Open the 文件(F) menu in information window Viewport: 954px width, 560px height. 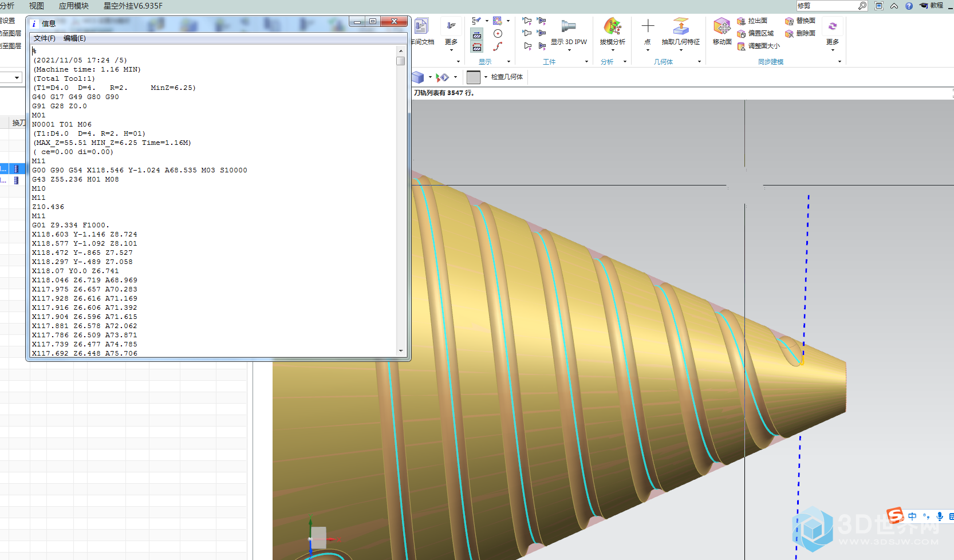pos(45,38)
